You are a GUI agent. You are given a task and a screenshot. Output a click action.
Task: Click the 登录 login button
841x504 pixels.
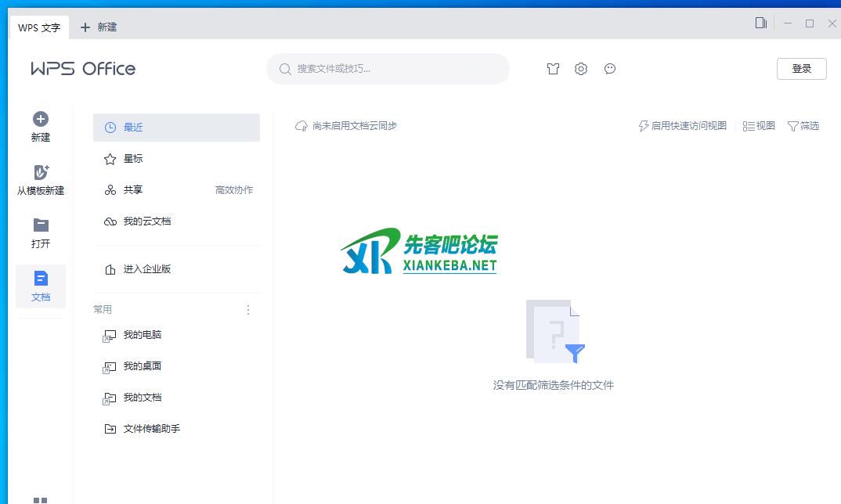pos(801,69)
